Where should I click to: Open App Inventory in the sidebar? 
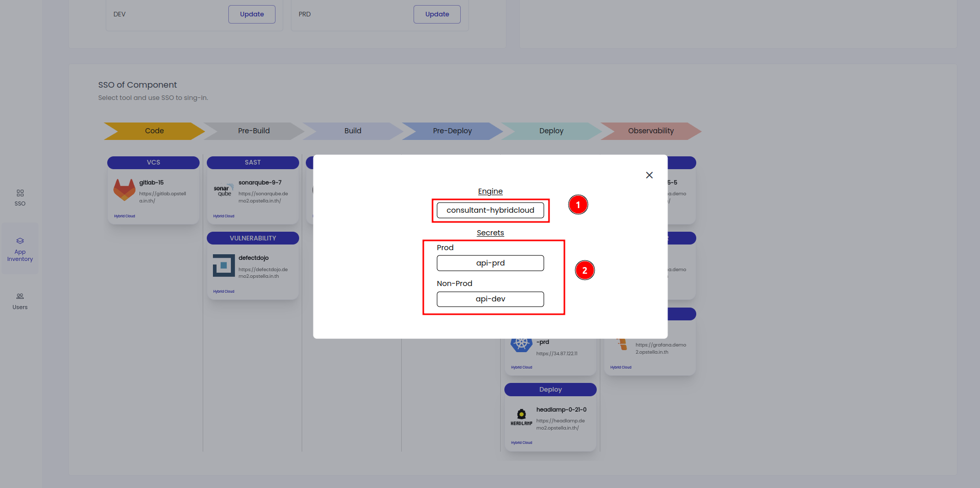(x=20, y=249)
